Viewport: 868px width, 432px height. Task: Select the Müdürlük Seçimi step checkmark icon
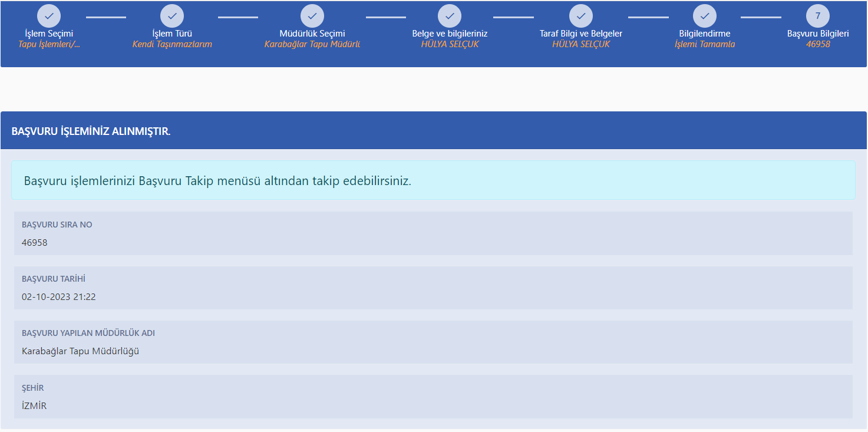tap(312, 16)
